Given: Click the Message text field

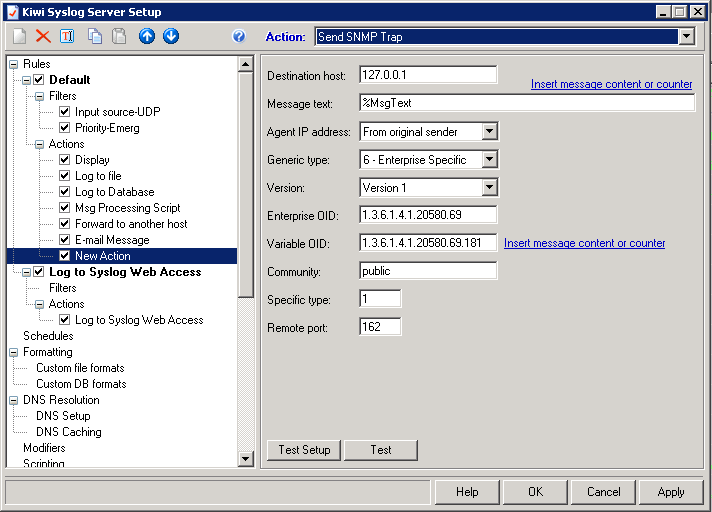Looking at the screenshot, I should coord(527,103).
